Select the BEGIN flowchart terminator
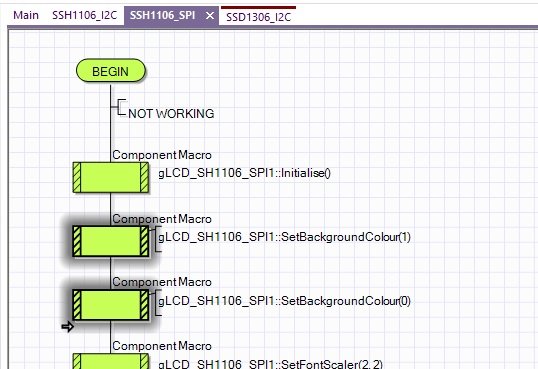This screenshot has height=369, width=538. (110, 71)
